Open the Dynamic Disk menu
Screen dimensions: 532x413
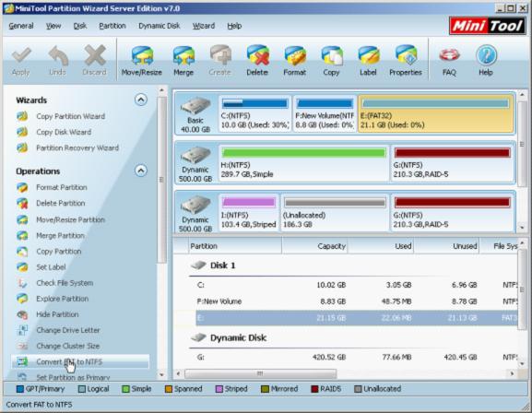(160, 26)
